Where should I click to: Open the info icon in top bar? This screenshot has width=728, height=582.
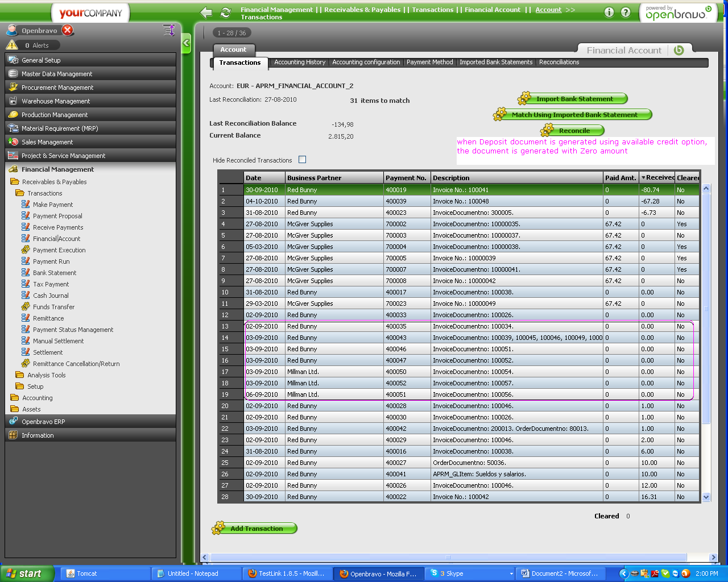(x=609, y=13)
